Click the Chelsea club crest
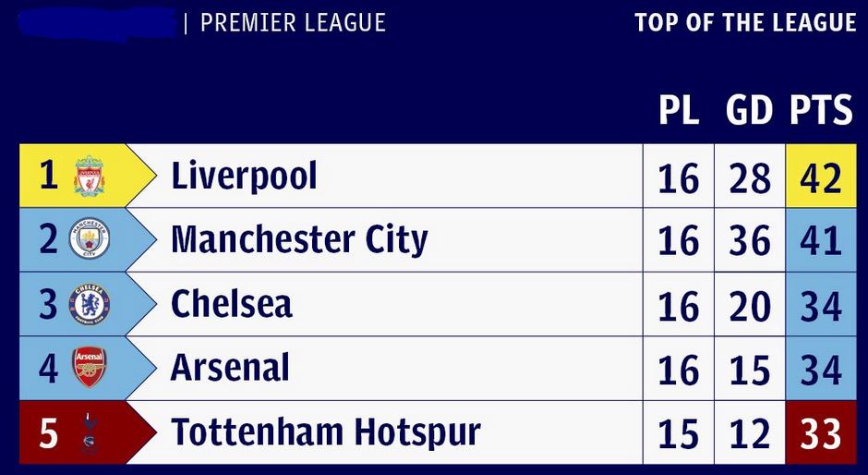The image size is (868, 475). (90, 304)
